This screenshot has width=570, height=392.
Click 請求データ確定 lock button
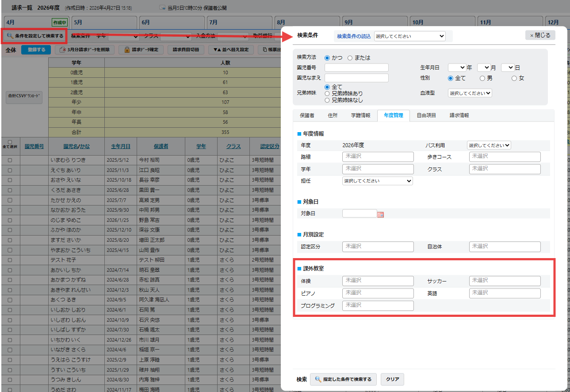pyautogui.click(x=142, y=50)
